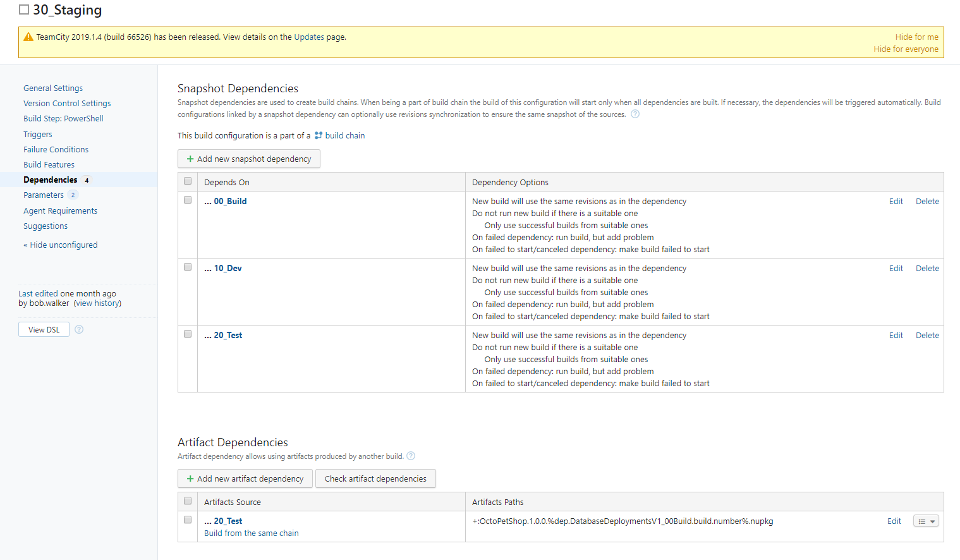Go to Version Control Settings
This screenshot has width=960, height=560.
coord(67,104)
